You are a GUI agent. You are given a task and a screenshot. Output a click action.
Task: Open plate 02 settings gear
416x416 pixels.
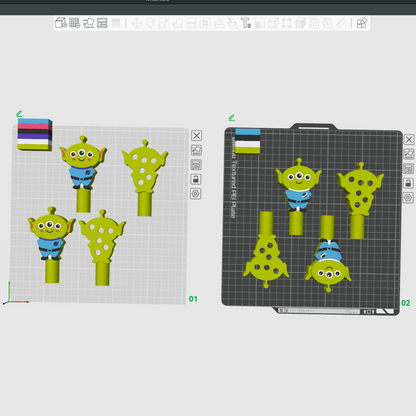point(408,198)
